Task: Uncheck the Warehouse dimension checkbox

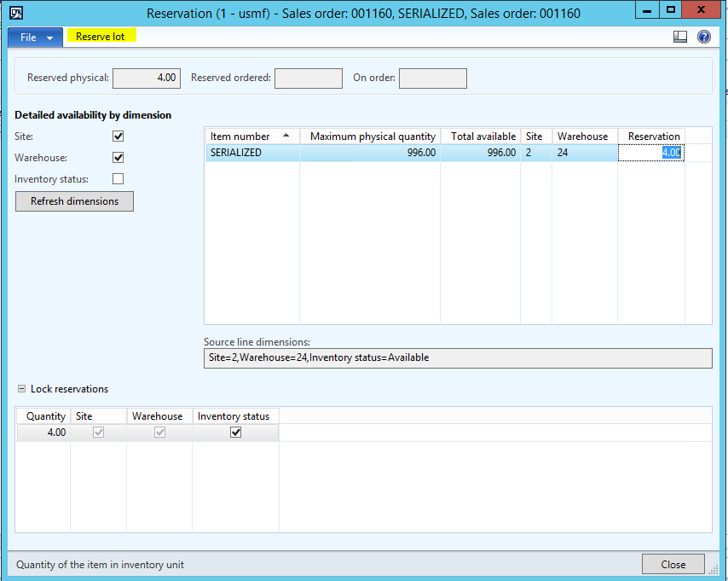Action: (x=118, y=158)
